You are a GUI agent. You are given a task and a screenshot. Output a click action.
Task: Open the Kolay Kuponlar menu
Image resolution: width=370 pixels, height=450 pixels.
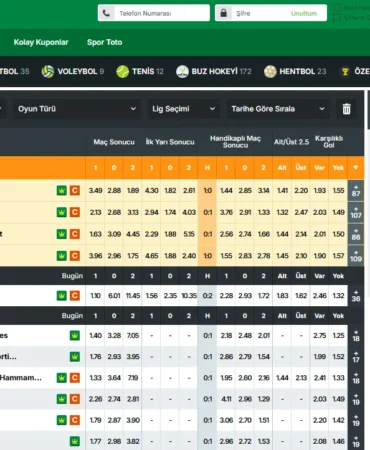(x=41, y=42)
